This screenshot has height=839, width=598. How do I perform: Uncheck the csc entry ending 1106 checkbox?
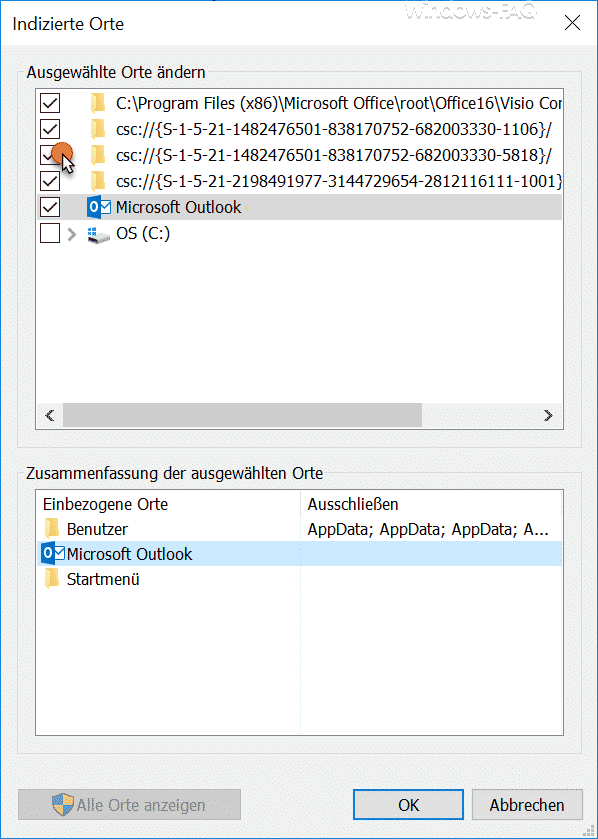click(x=50, y=129)
